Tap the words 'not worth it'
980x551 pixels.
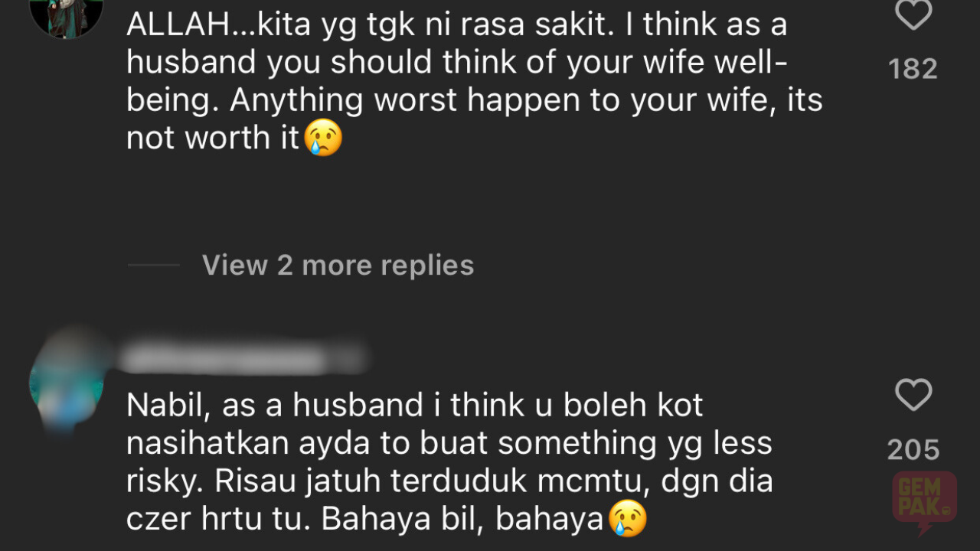pyautogui.click(x=213, y=139)
